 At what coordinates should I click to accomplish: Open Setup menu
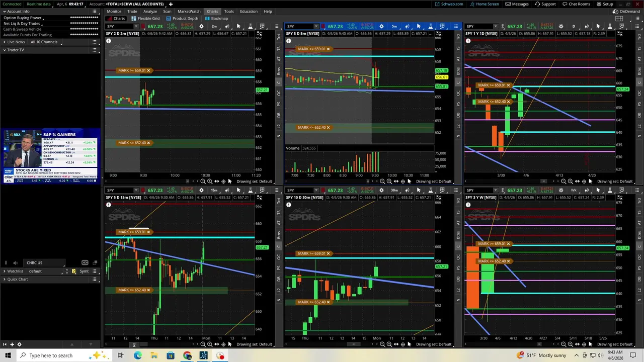pos(605,4)
